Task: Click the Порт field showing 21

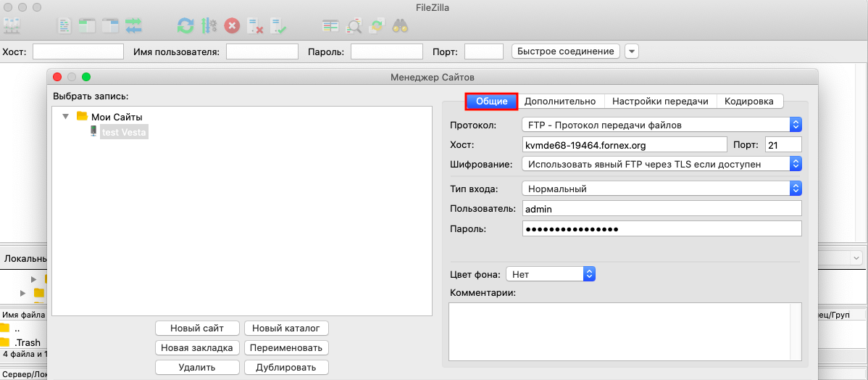Action: tap(783, 145)
